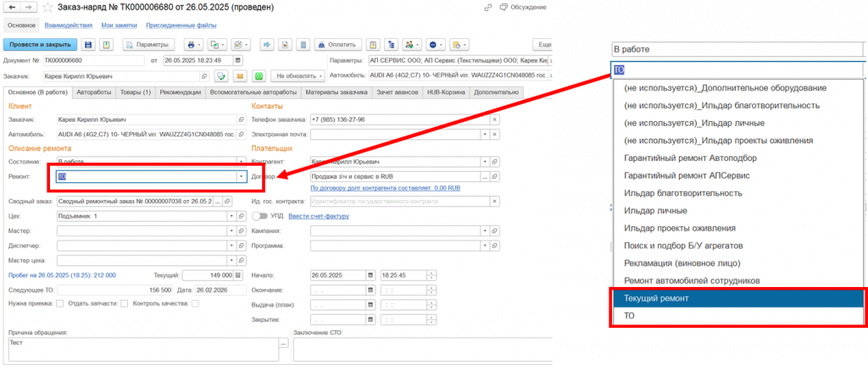Open the Не обновлять dropdown
This screenshot has height=365, width=868.
296,75
